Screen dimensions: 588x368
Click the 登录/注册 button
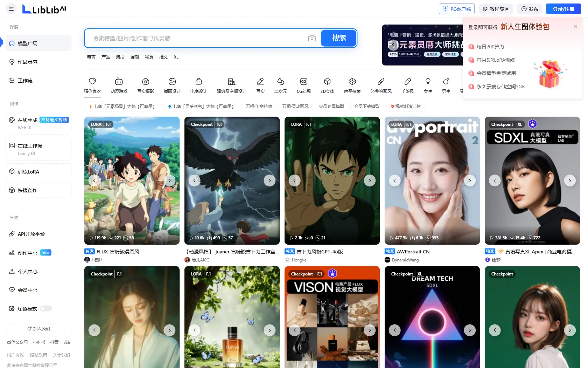click(x=563, y=9)
